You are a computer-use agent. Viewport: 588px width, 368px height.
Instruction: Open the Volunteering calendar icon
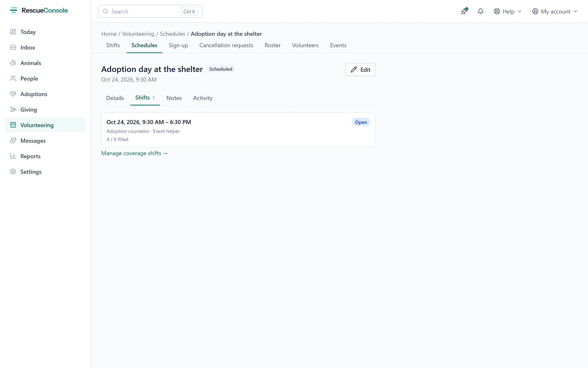point(13,125)
